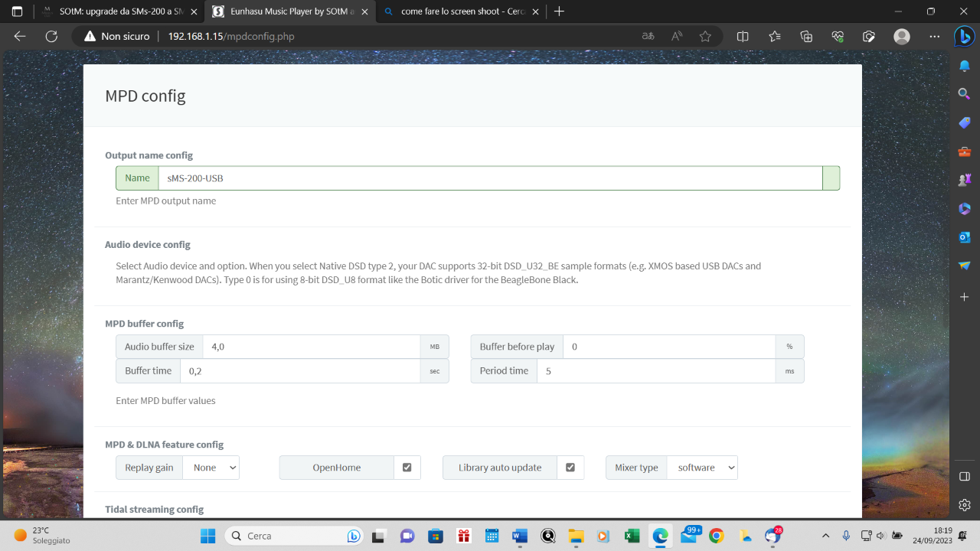The width and height of the screenshot is (980, 551).
Task: Edit the MPD output Name field
Action: click(x=490, y=178)
